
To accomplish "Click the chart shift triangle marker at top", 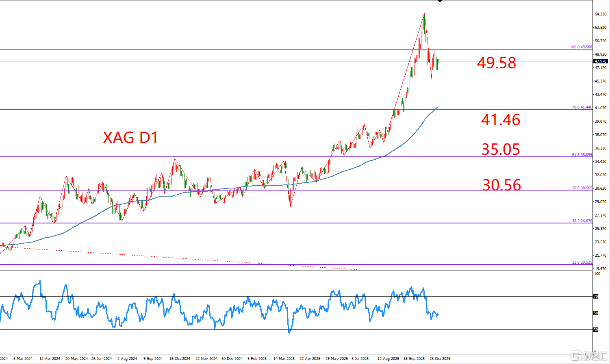I will pos(440,2).
